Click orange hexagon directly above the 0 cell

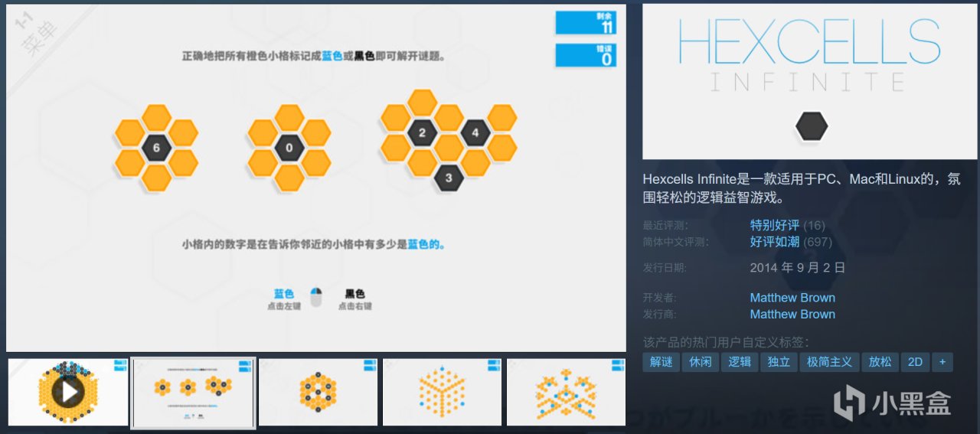click(289, 117)
